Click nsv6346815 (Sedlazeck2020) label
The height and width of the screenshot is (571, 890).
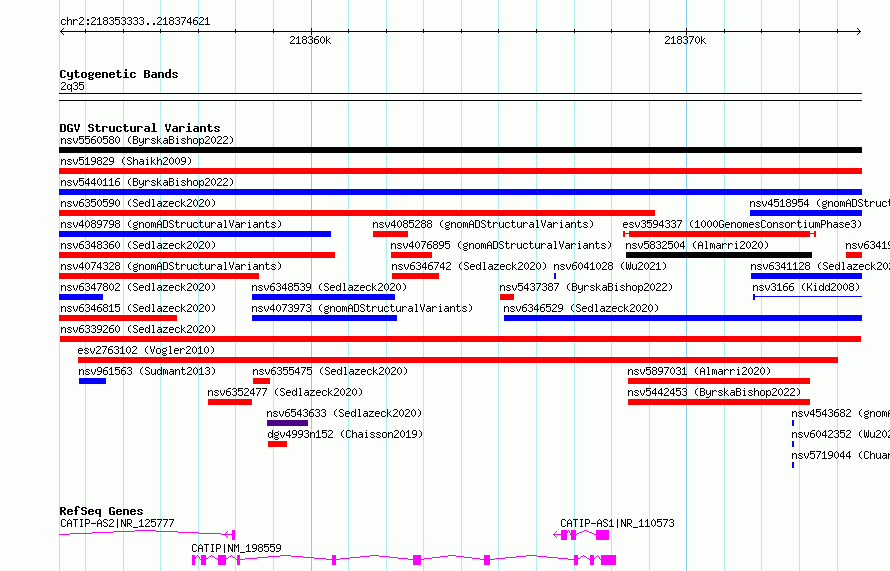138,308
